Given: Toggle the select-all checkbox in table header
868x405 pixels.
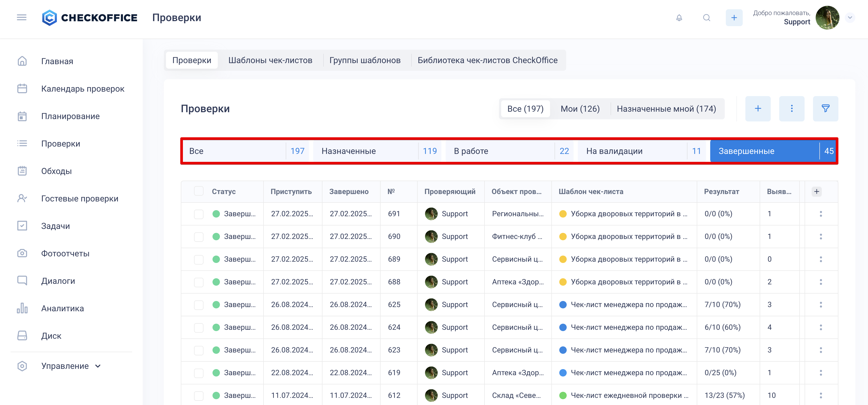Looking at the screenshot, I should click(199, 191).
